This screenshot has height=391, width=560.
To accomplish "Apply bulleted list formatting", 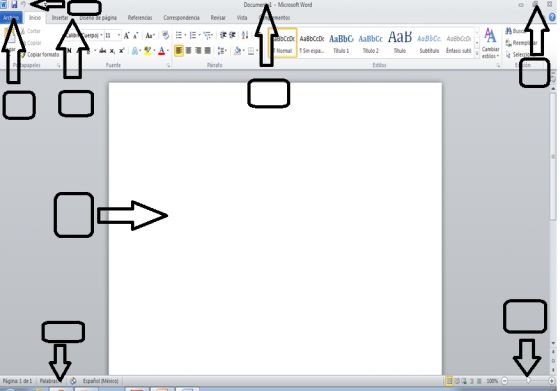I will click(x=179, y=35).
